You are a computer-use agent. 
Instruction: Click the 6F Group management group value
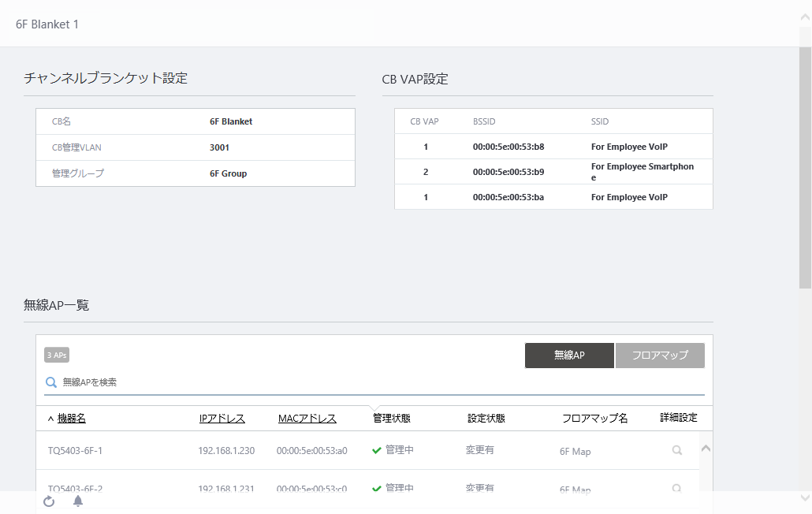coord(229,173)
